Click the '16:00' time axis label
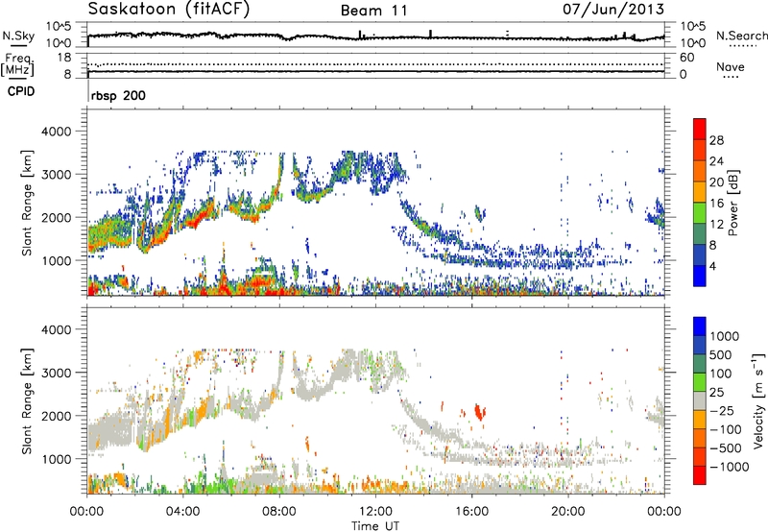Screen dimensions: 768x532 tap(471, 512)
